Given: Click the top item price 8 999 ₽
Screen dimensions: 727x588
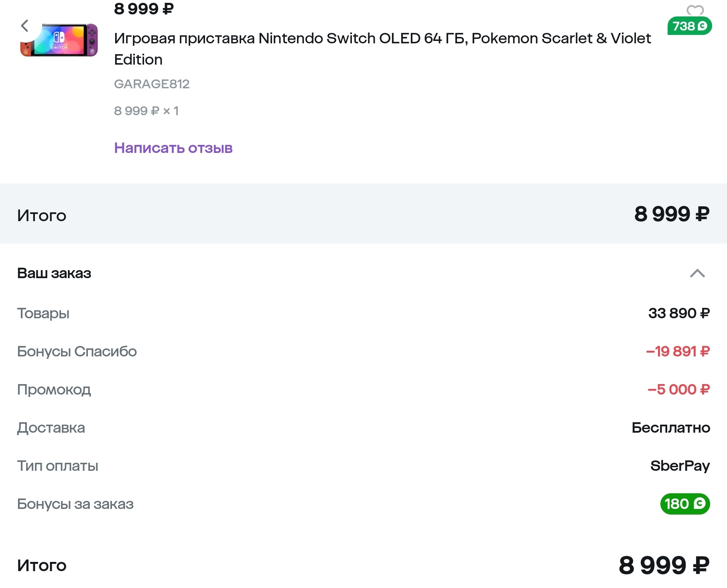Looking at the screenshot, I should 144,8.
